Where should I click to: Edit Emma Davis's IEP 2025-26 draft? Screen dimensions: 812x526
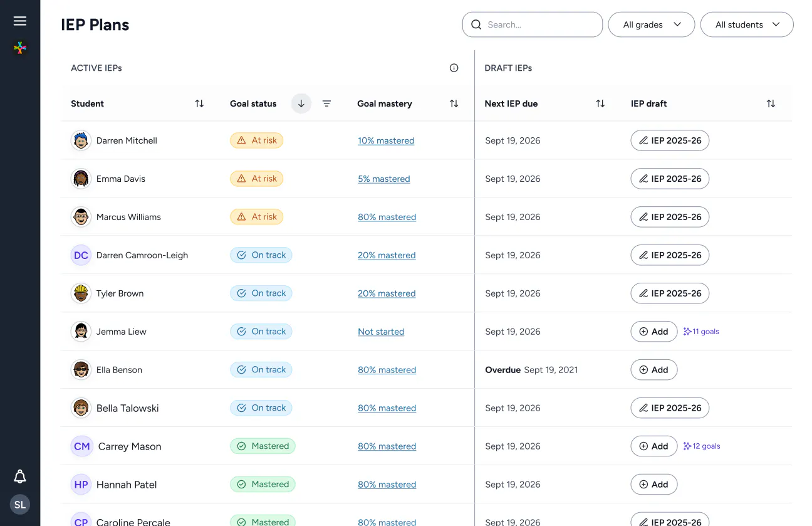670,179
